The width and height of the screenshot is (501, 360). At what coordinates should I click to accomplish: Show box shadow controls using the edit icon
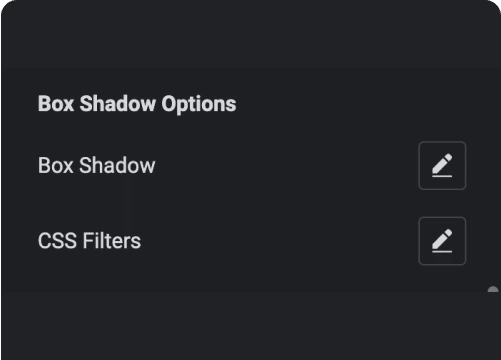(x=442, y=166)
